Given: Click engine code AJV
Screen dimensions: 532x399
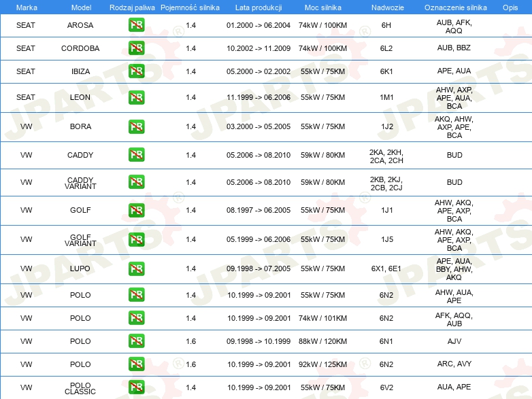Looking at the screenshot, I should [454, 341].
